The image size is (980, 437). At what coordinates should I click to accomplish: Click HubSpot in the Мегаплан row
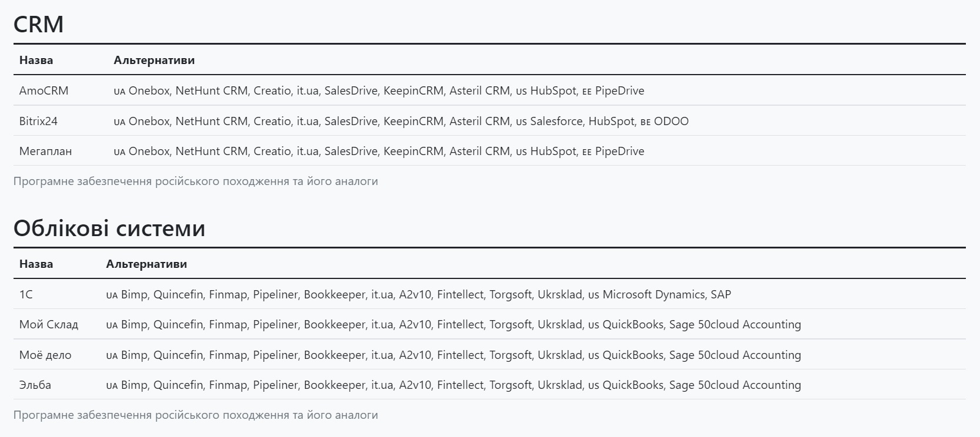[553, 151]
